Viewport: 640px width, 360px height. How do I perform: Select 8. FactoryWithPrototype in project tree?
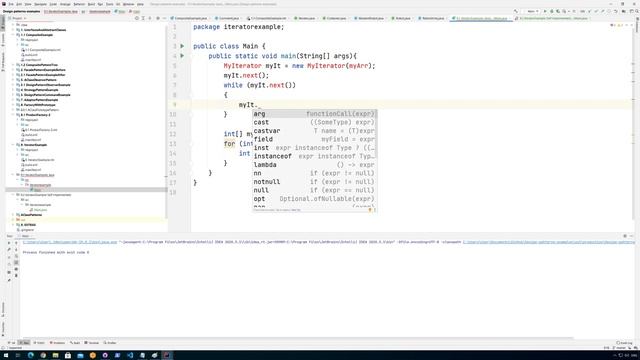click(38, 105)
